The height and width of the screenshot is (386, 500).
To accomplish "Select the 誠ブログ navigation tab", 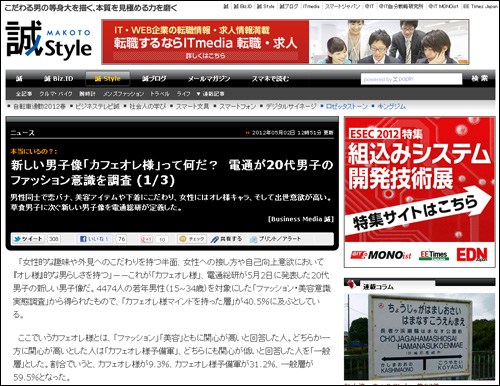I will 154,79.
